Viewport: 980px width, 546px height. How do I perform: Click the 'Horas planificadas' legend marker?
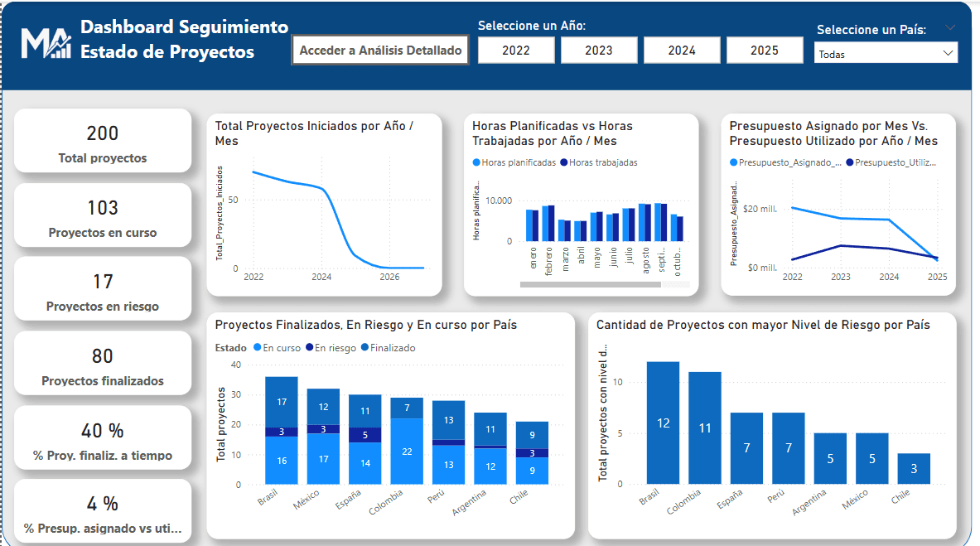point(476,163)
